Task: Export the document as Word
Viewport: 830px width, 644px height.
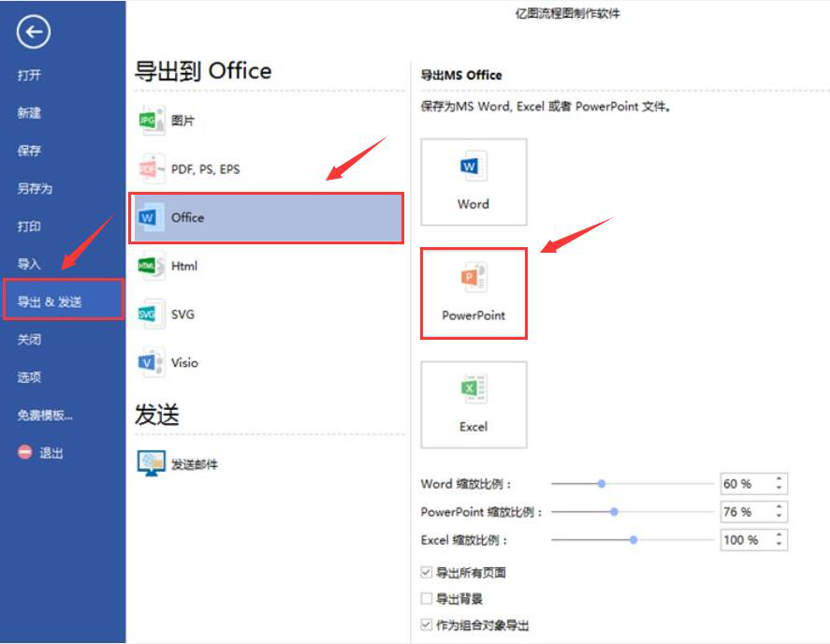Action: 473,183
